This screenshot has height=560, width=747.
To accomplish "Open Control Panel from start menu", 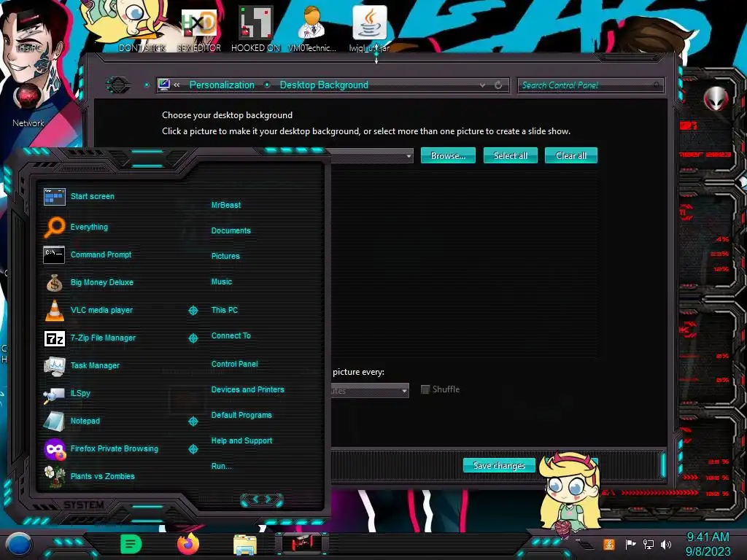I will (234, 364).
